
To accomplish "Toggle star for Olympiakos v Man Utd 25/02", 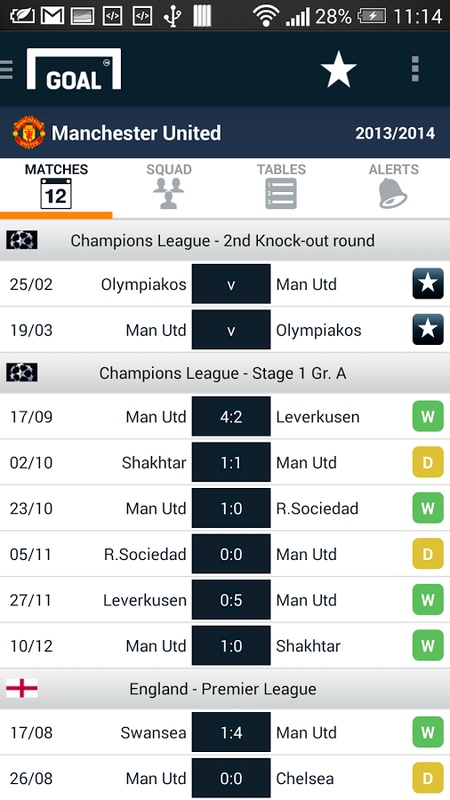I will (428, 284).
